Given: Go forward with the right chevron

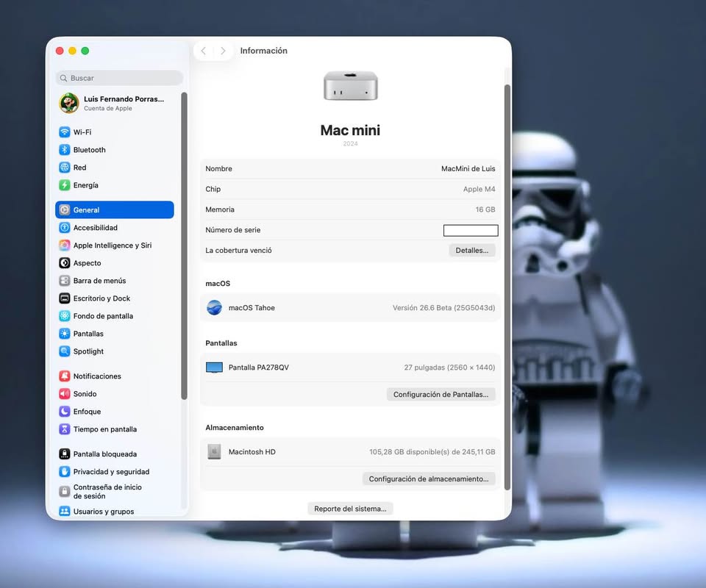Looking at the screenshot, I should [x=223, y=51].
